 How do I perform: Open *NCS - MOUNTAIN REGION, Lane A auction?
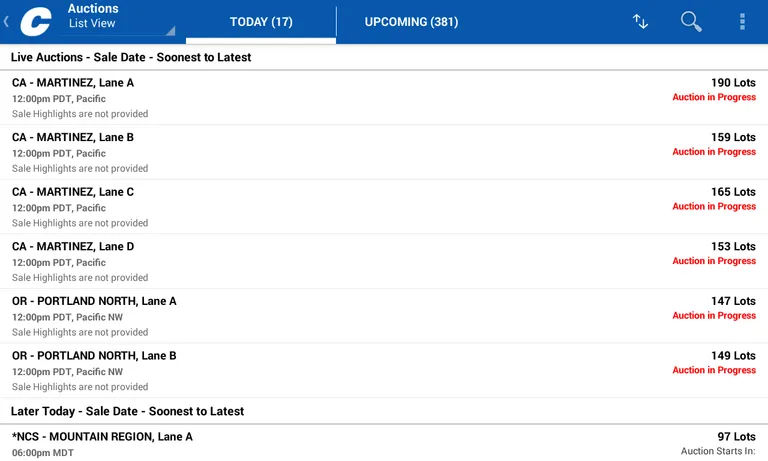[x=384, y=443]
